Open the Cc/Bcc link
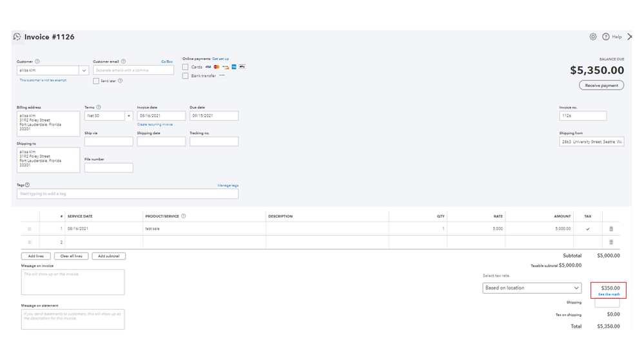The height and width of the screenshot is (362, 644). [167, 62]
